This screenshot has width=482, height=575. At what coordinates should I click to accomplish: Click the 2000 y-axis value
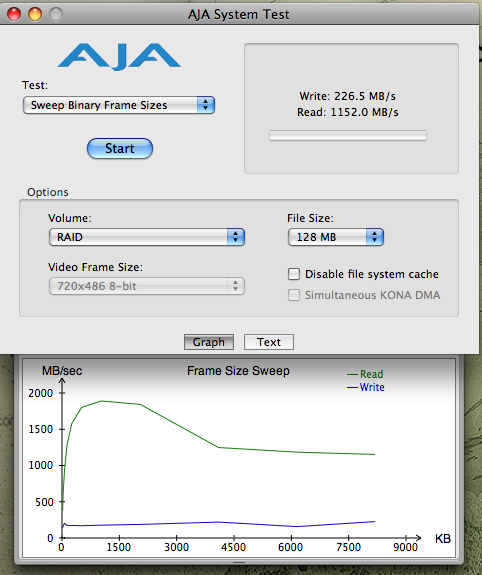(x=41, y=393)
